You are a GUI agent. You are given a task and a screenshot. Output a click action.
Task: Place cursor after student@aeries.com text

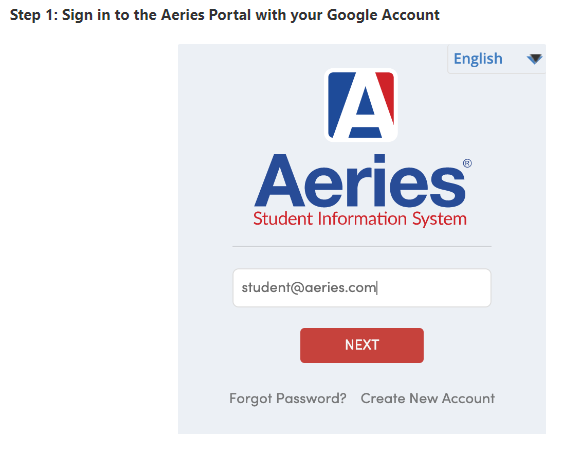point(377,288)
